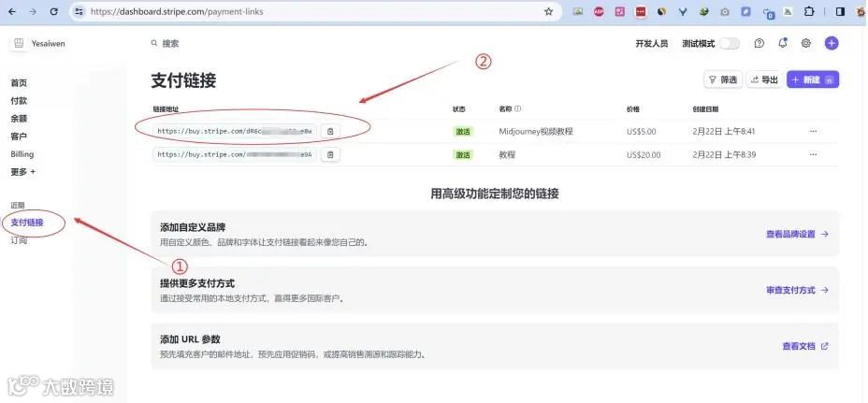The image size is (868, 403).
Task: Open 余额 in the sidebar
Action: (19, 119)
